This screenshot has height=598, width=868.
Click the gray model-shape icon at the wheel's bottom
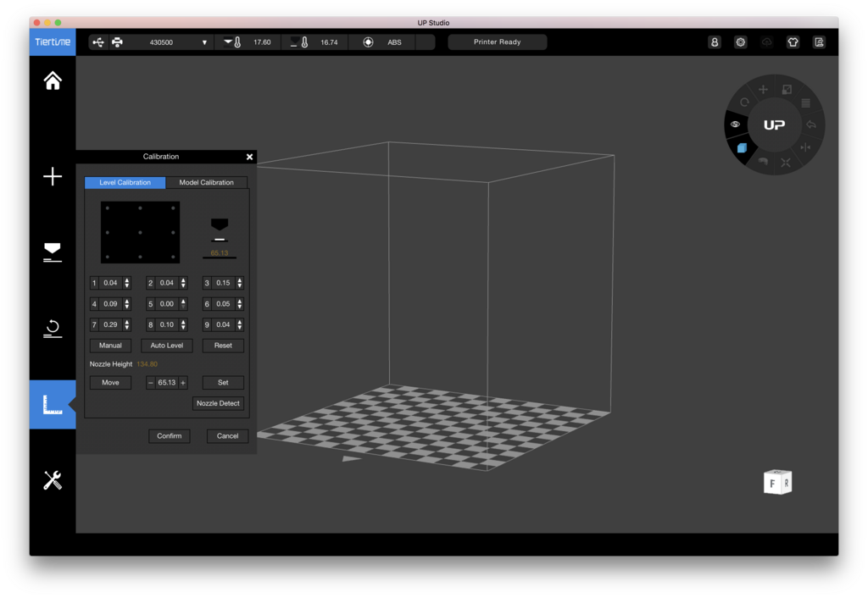click(763, 162)
